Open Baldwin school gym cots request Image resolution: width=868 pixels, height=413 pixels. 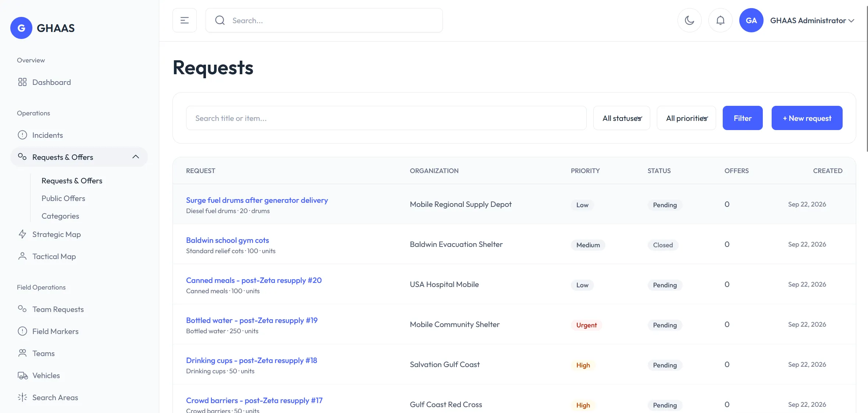[x=227, y=240]
